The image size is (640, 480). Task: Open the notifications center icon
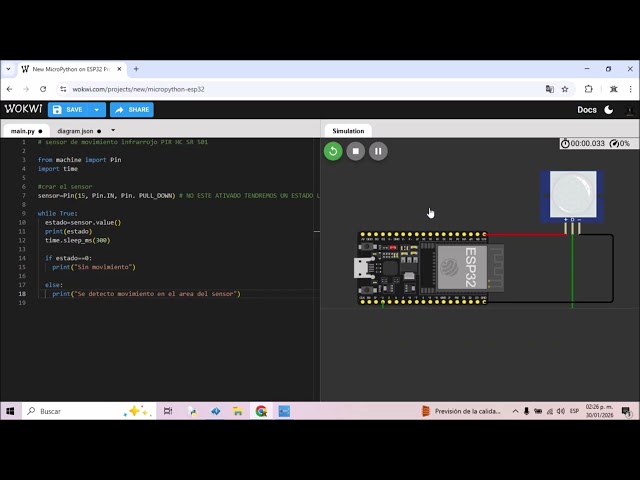[x=626, y=411]
